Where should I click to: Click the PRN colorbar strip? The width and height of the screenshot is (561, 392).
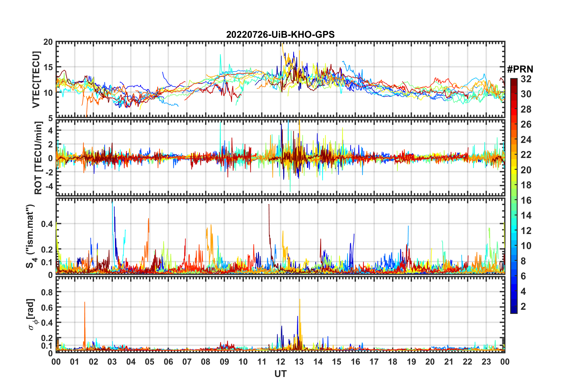(x=514, y=196)
